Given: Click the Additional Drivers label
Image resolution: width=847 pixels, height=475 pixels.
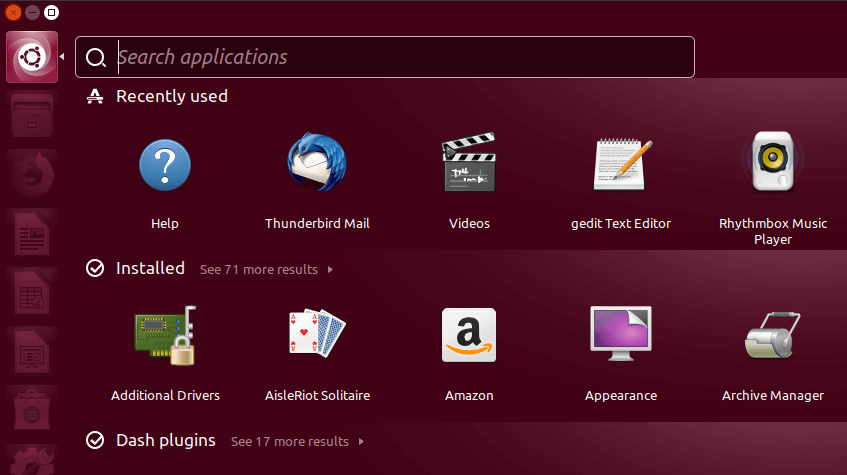Looking at the screenshot, I should coord(165,396).
